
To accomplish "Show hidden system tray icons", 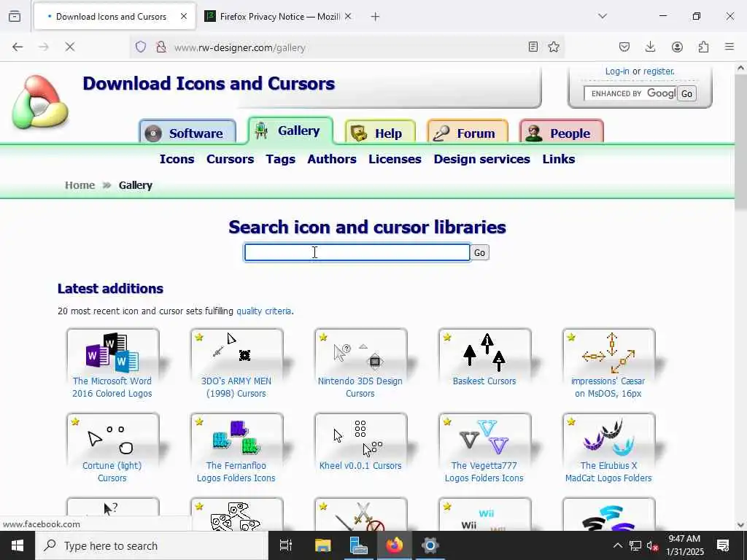I will 617,545.
